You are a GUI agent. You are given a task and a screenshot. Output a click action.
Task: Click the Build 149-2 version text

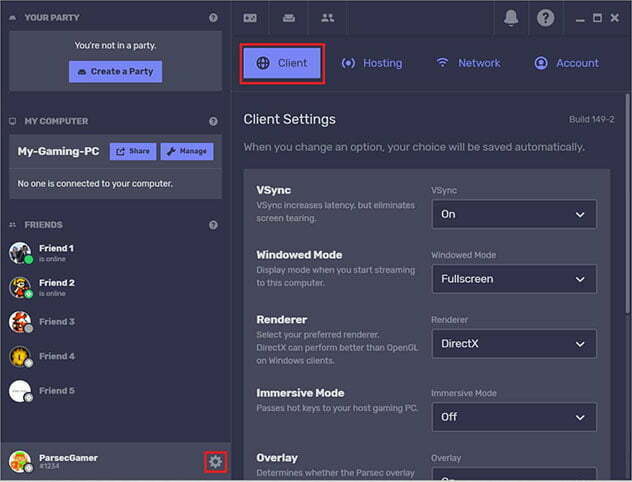click(591, 119)
